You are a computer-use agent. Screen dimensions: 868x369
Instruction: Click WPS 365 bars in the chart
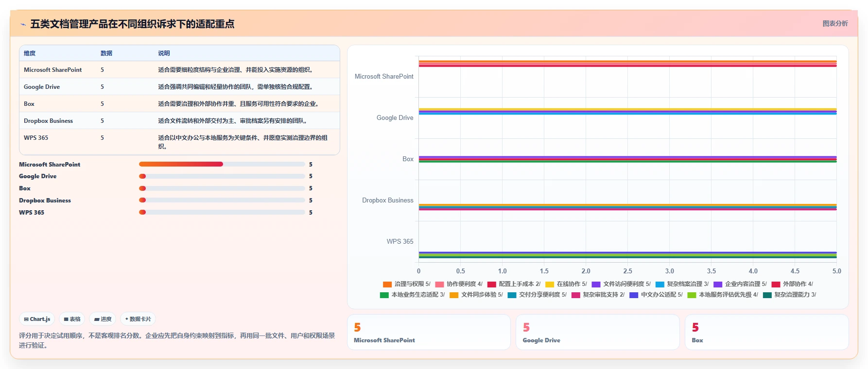point(627,255)
